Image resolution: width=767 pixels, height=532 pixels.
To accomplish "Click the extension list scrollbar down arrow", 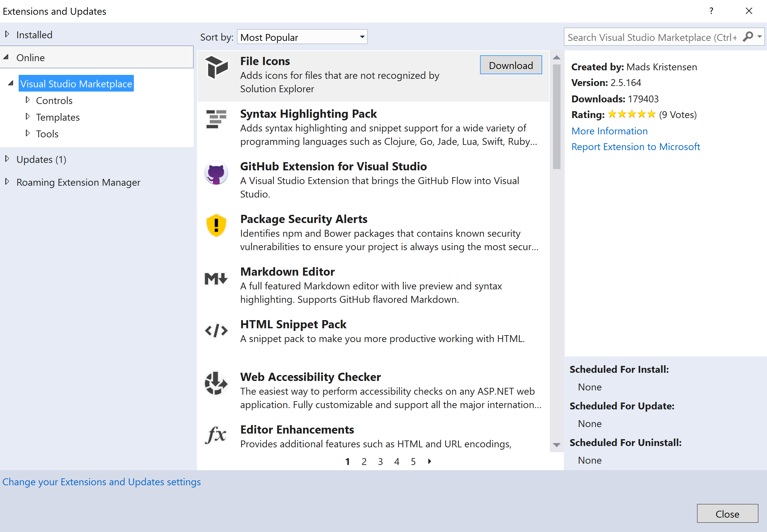I will (x=556, y=445).
